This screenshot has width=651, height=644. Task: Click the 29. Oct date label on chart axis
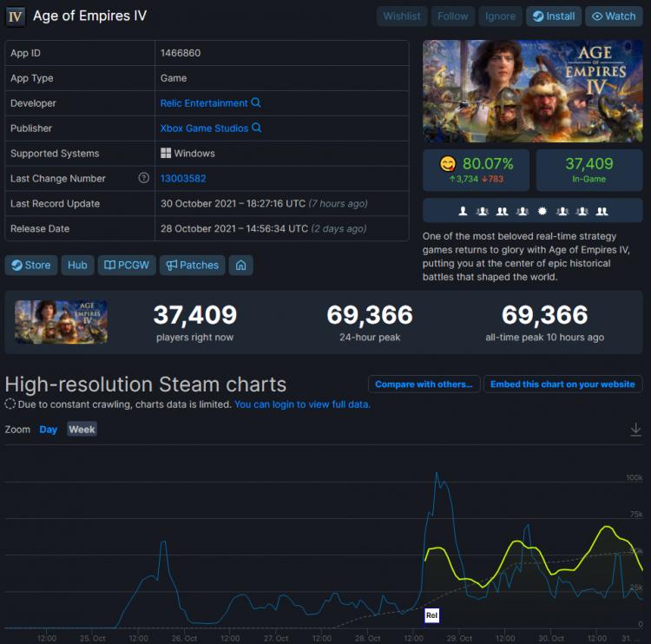tap(459, 638)
